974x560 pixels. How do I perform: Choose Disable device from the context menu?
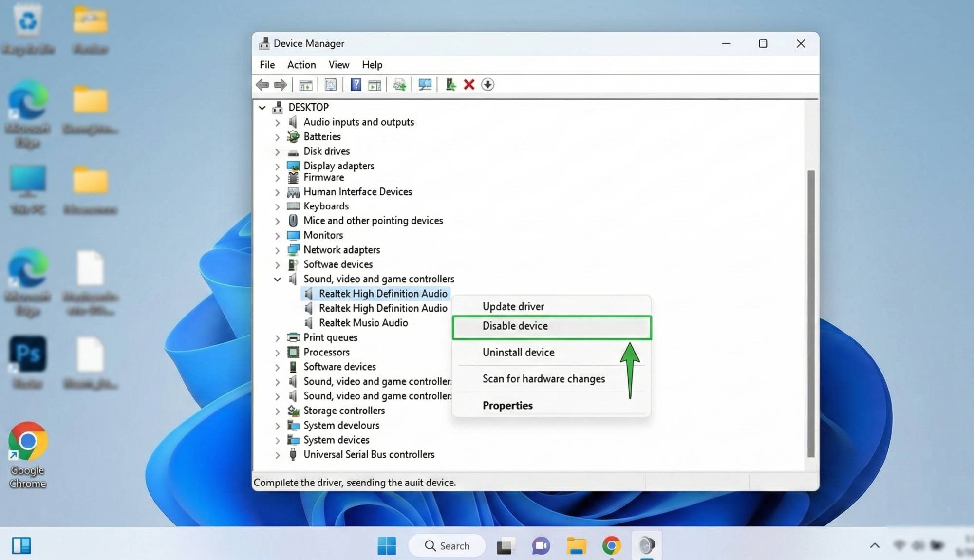pos(514,326)
